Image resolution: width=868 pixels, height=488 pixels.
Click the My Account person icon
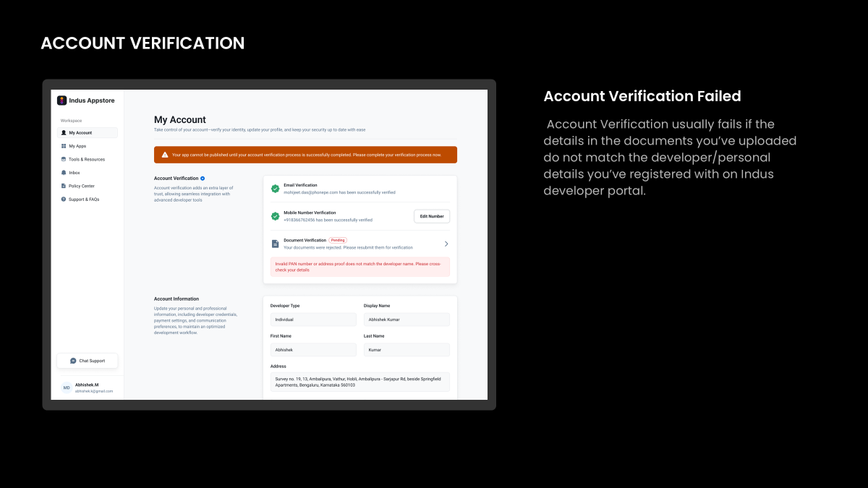64,133
